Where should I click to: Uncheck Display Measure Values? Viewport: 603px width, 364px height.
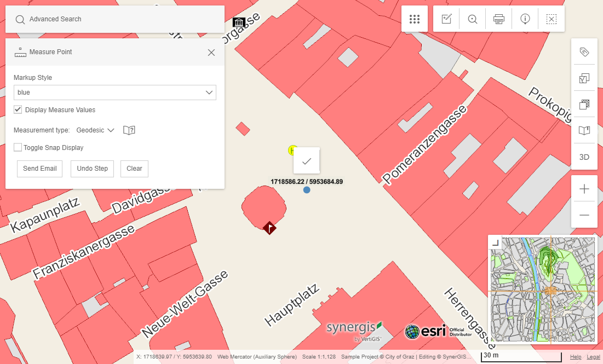tap(18, 110)
